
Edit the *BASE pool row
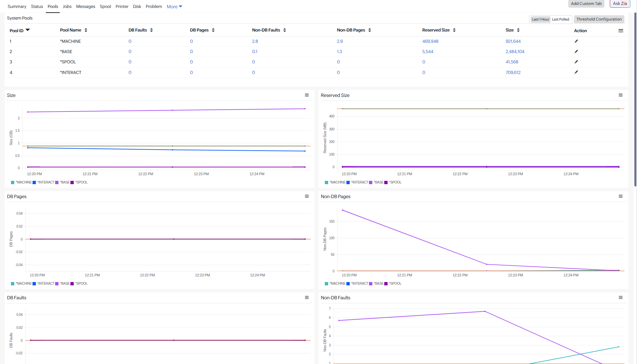[x=576, y=51]
